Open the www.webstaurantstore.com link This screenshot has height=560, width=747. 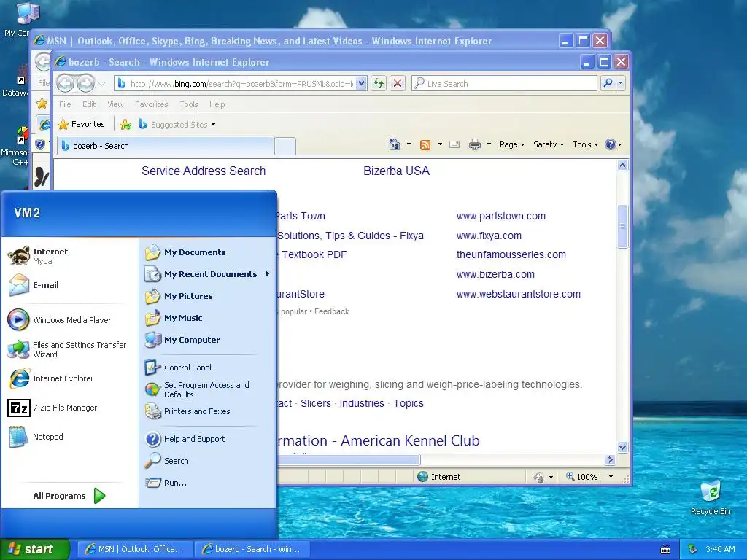tap(519, 295)
